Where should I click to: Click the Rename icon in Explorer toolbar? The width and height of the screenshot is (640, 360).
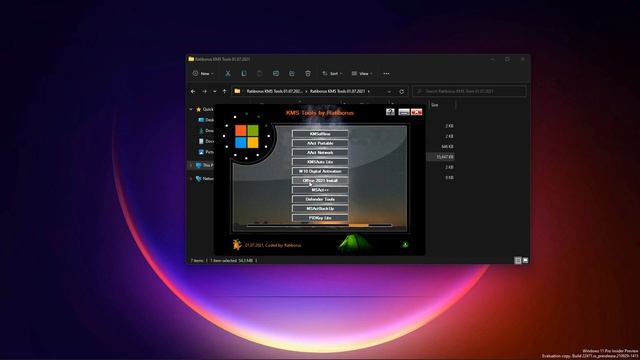pyautogui.click(x=276, y=73)
